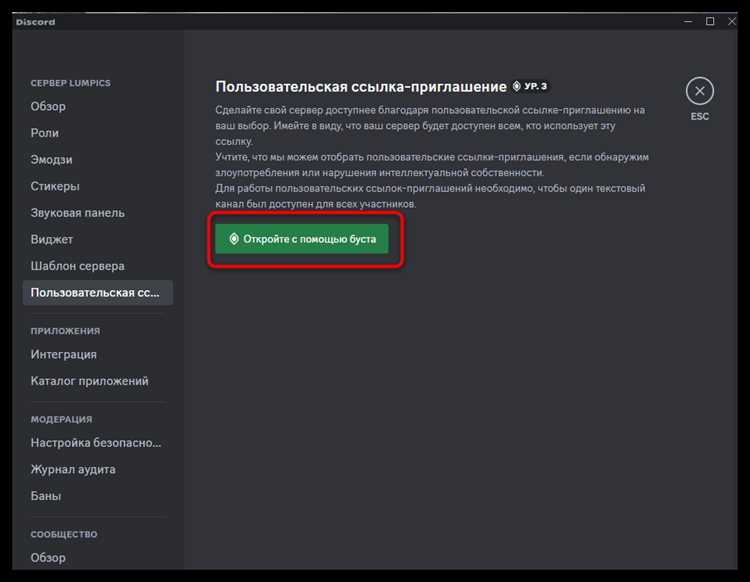Click the МОДЕРАЦИЯ sidebar header
Image resolution: width=750 pixels, height=582 pixels.
pyautogui.click(x=61, y=419)
